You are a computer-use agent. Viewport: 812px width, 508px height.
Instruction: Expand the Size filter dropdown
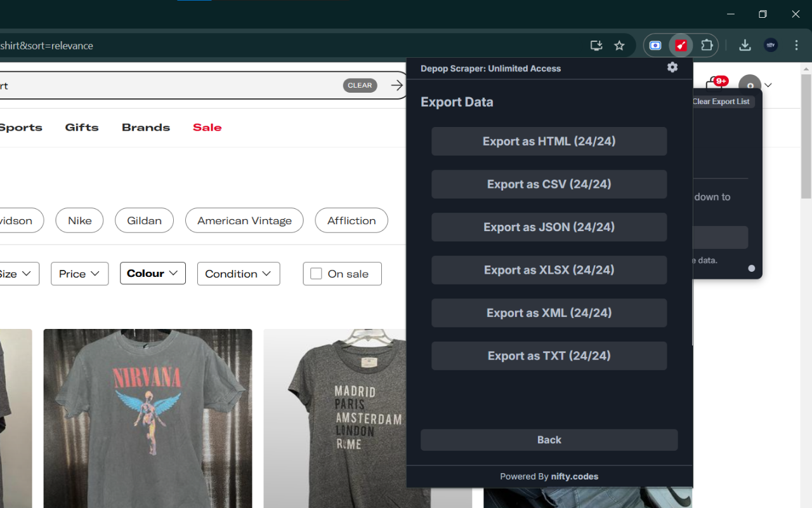[x=18, y=274]
